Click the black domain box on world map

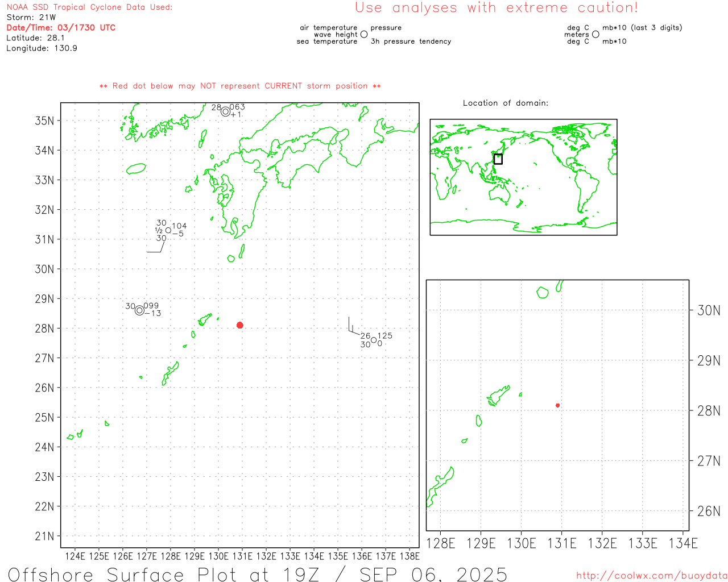pyautogui.click(x=498, y=159)
